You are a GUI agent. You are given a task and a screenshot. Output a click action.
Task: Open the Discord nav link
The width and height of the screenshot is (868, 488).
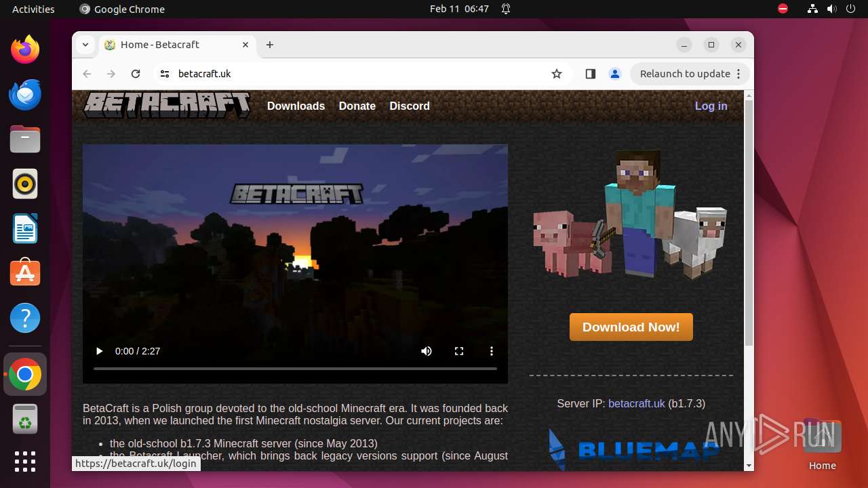click(x=410, y=106)
